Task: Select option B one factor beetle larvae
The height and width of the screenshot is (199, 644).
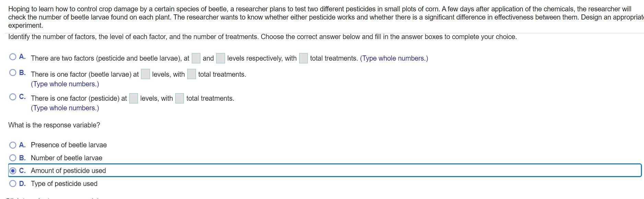Action: click(x=13, y=73)
